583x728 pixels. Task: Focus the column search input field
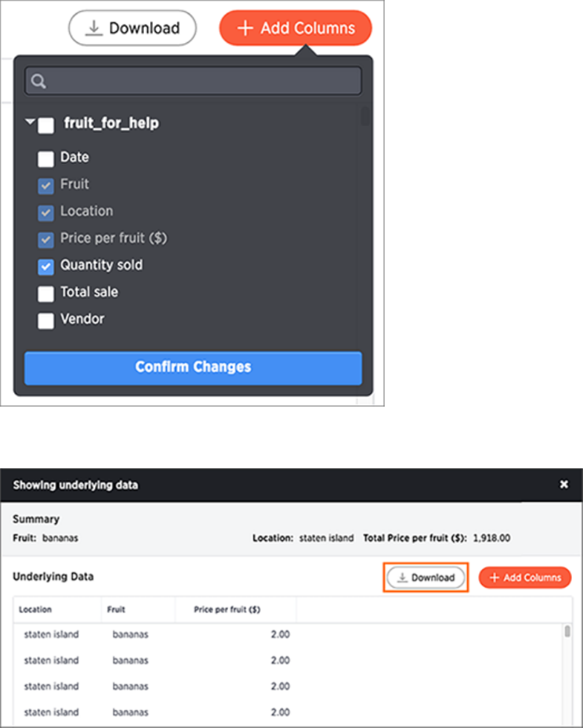[x=193, y=81]
